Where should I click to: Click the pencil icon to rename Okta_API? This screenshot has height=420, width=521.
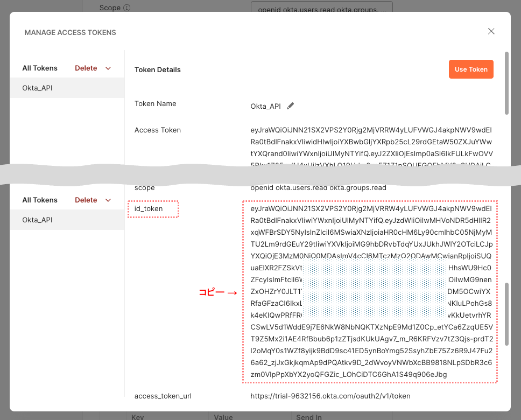(291, 106)
